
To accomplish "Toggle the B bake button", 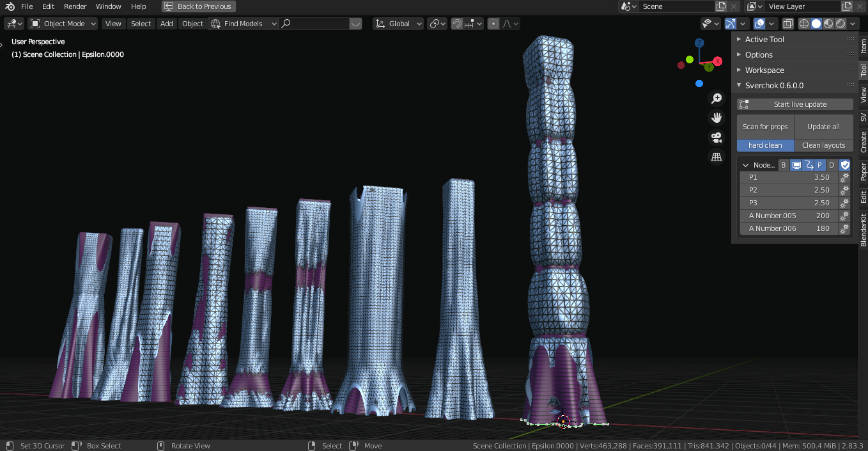I will [784, 165].
